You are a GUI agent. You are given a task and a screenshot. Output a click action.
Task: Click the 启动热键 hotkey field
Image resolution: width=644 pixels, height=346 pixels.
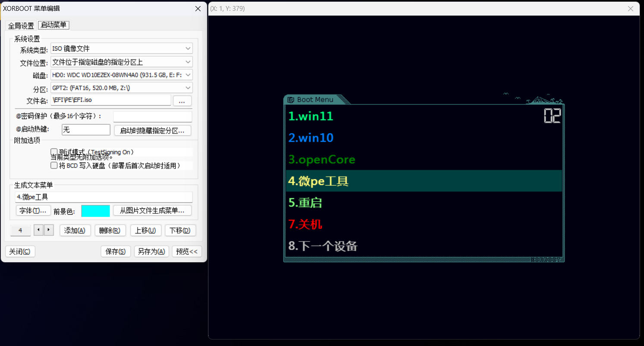(86, 130)
